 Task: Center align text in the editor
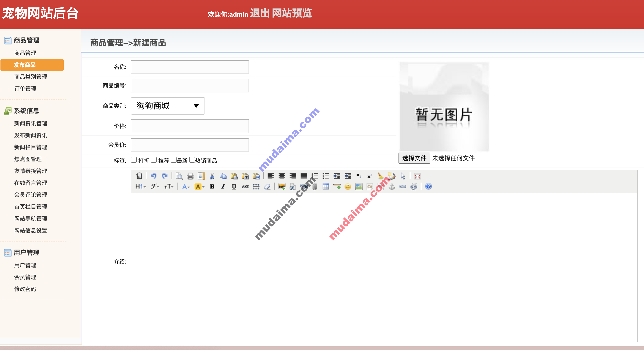click(282, 176)
